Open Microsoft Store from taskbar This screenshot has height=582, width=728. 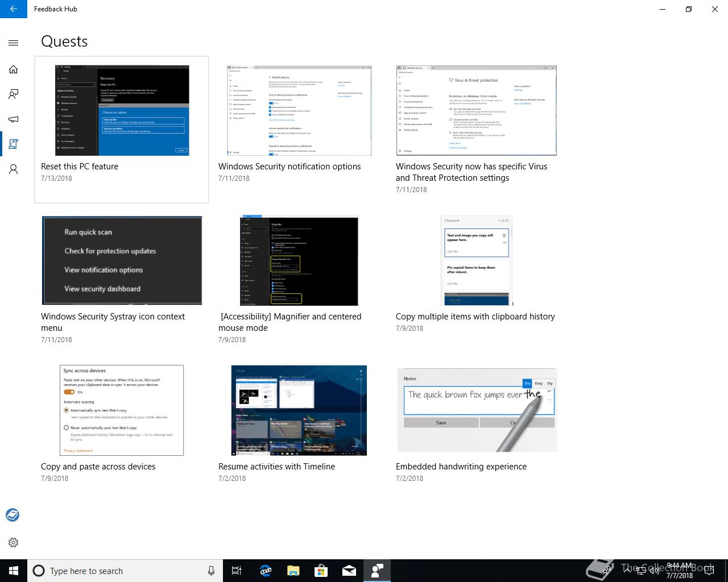[x=321, y=571]
